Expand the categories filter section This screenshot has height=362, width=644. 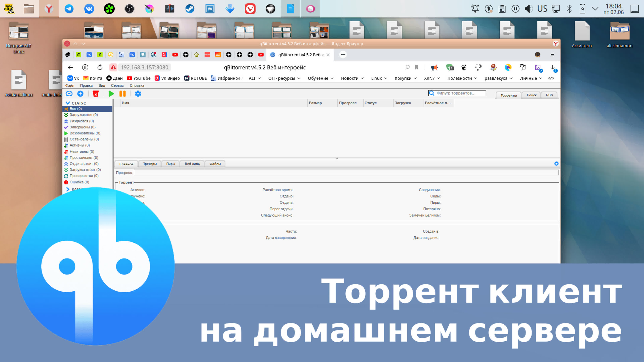click(67, 189)
